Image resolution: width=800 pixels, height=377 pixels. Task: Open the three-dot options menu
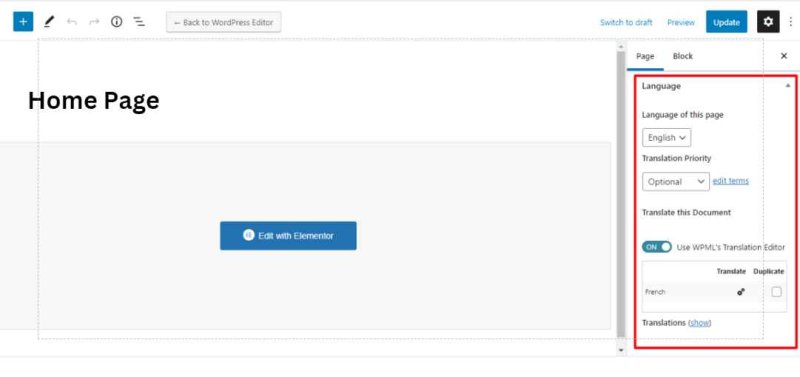point(791,22)
